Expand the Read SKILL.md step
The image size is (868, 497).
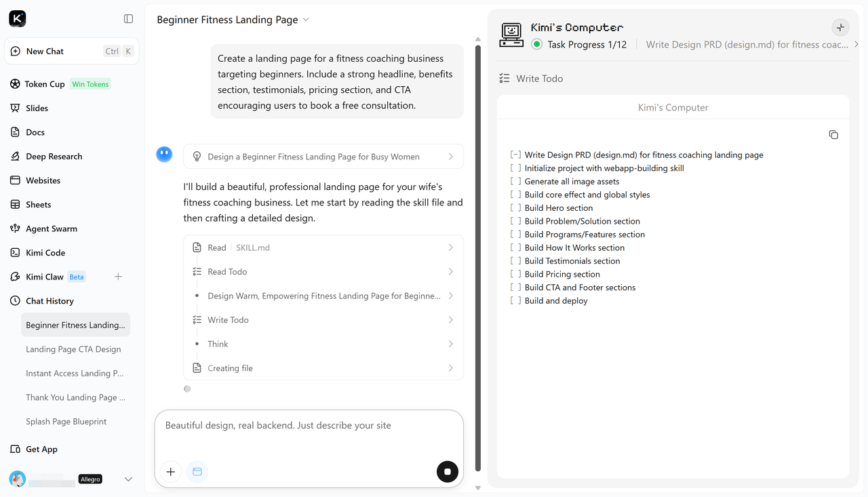323,247
